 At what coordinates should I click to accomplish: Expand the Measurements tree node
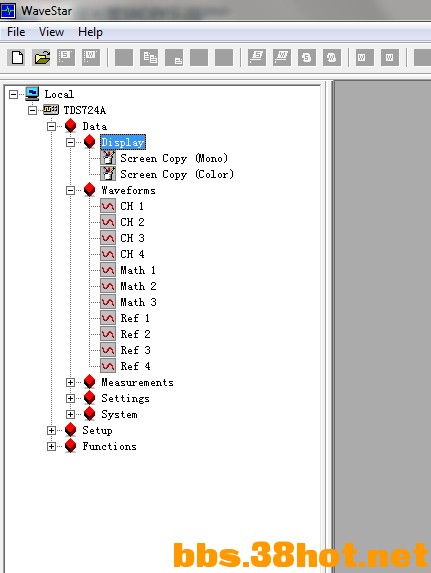pos(71,382)
